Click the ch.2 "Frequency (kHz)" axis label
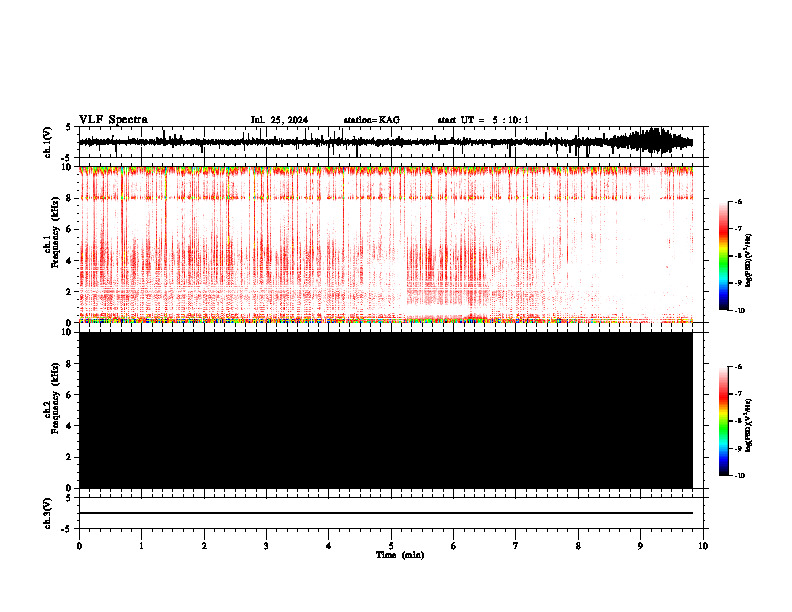Viewport: 792px width, 612px height. coord(55,398)
